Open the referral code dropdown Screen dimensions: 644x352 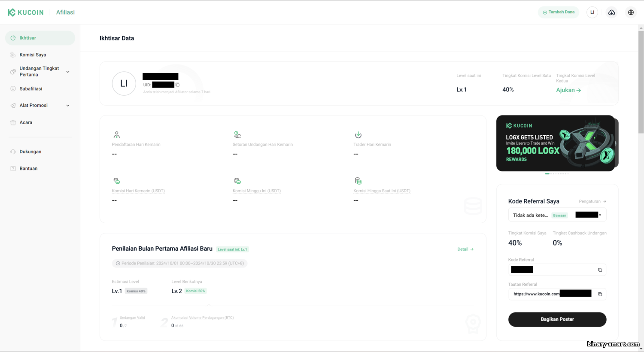[x=557, y=215]
